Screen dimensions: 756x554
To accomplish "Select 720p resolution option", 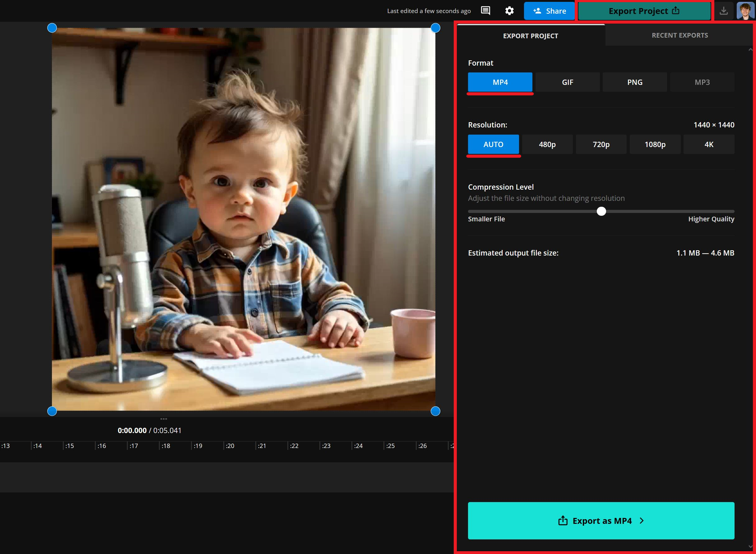I will pos(601,145).
